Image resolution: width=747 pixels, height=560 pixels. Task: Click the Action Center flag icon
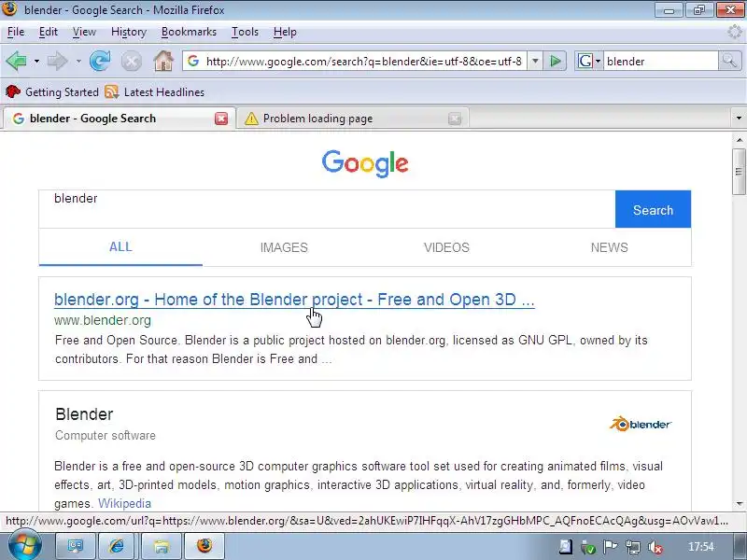[611, 547]
